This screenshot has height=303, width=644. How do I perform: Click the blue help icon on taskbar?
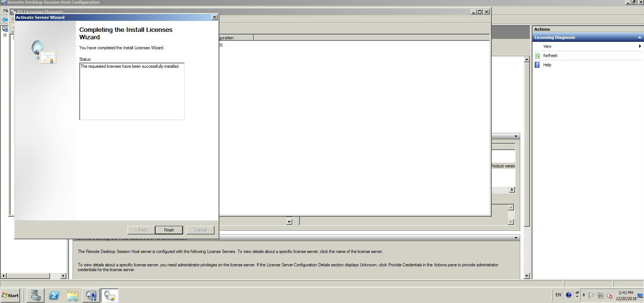tap(568, 295)
